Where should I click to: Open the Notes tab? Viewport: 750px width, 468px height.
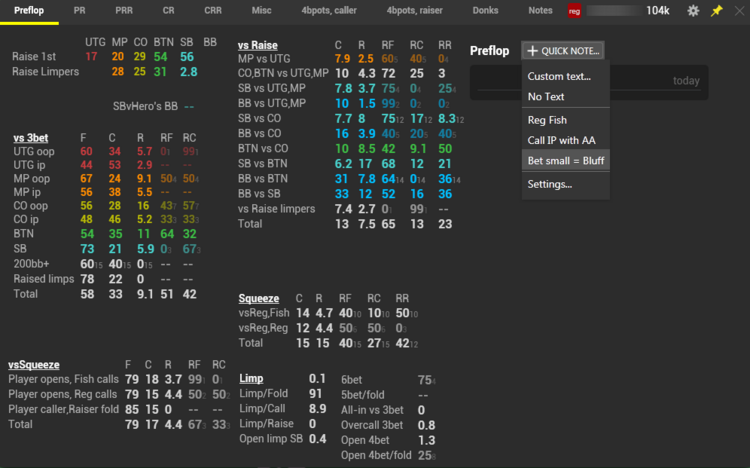pos(540,10)
